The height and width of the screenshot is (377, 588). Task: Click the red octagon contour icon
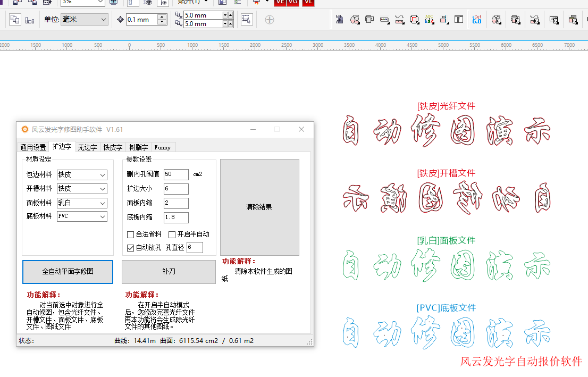pos(414,20)
